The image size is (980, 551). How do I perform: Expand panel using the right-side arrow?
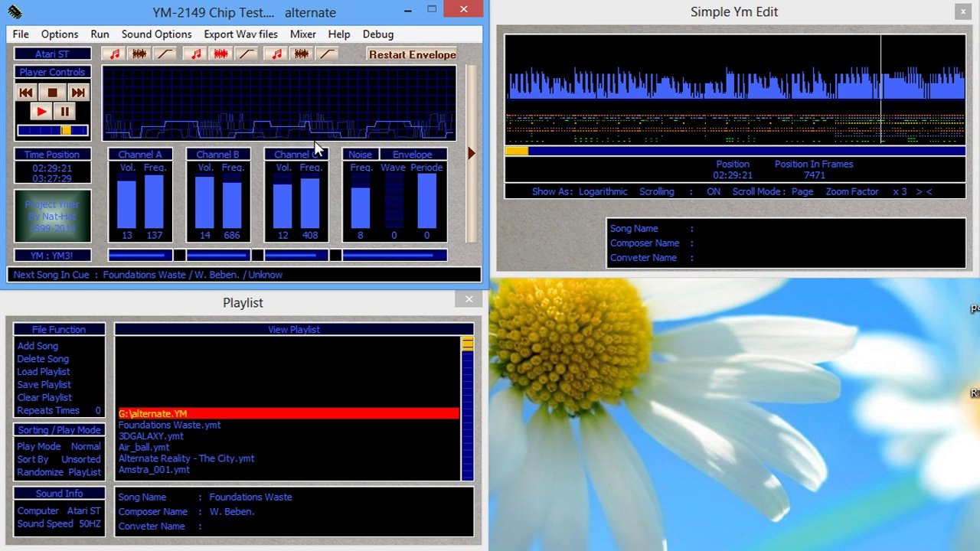471,153
